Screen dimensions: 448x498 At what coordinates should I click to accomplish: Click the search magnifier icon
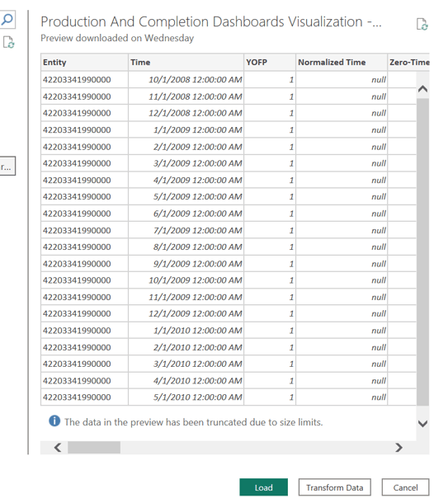point(7,19)
